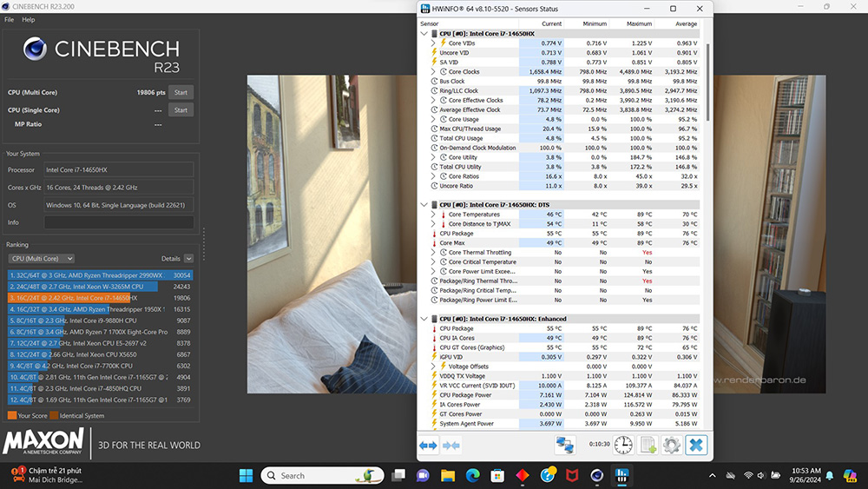Launch Microsoft Edge from the taskbar

472,475
